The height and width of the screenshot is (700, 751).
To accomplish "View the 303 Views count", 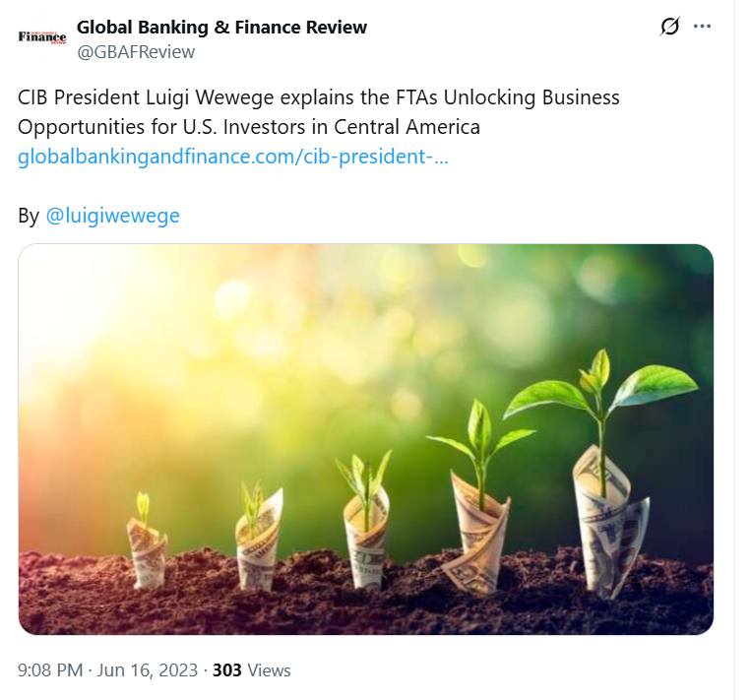I will (252, 670).
